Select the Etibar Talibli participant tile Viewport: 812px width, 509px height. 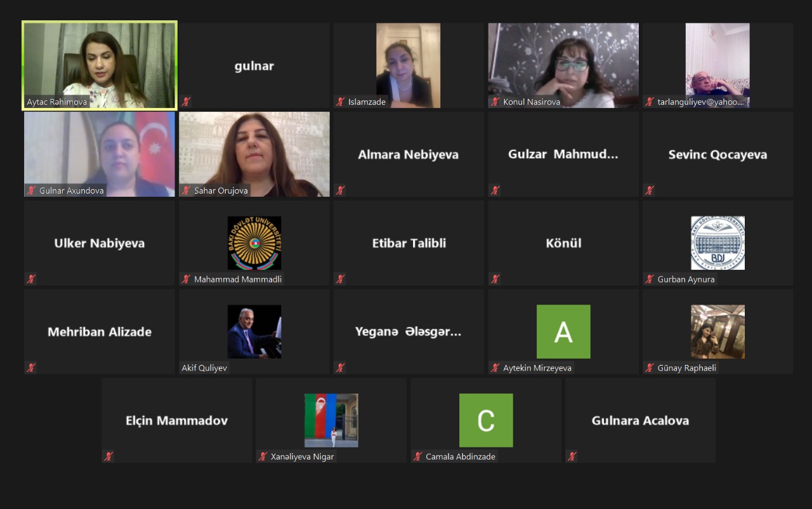click(409, 243)
